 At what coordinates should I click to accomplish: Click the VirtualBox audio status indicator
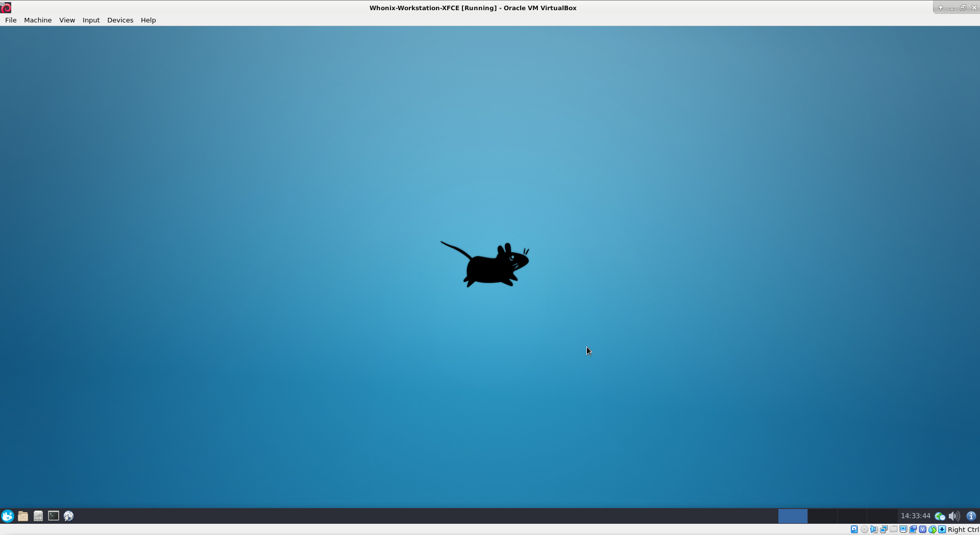coord(874,529)
